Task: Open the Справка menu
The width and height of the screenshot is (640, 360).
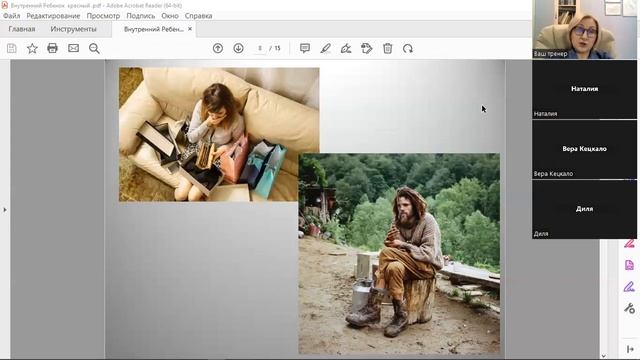Action: [x=198, y=16]
